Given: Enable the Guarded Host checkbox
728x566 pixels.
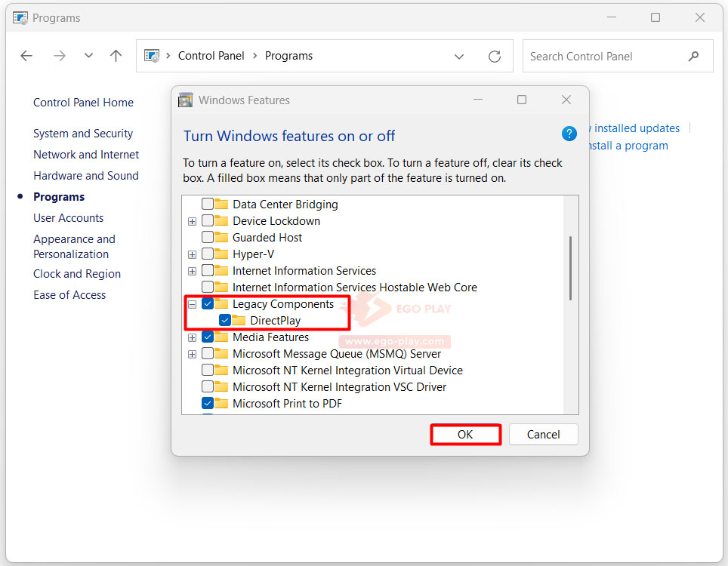Looking at the screenshot, I should click(x=208, y=238).
